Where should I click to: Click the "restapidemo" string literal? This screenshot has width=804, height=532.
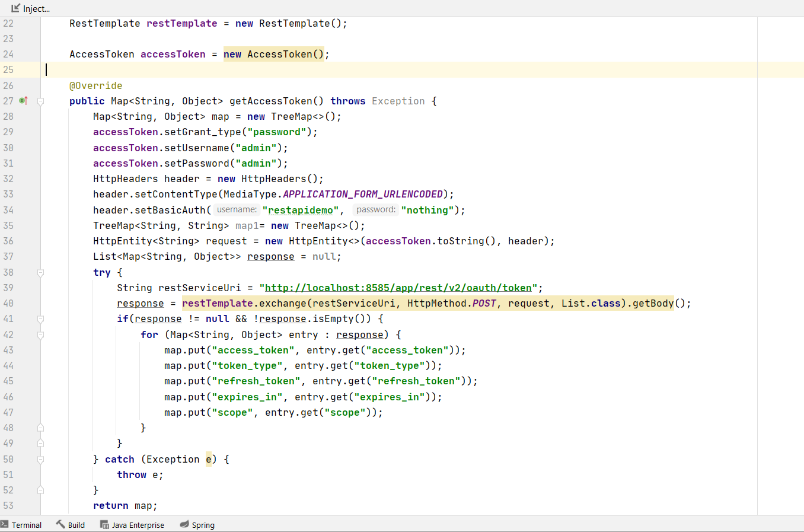click(x=301, y=210)
